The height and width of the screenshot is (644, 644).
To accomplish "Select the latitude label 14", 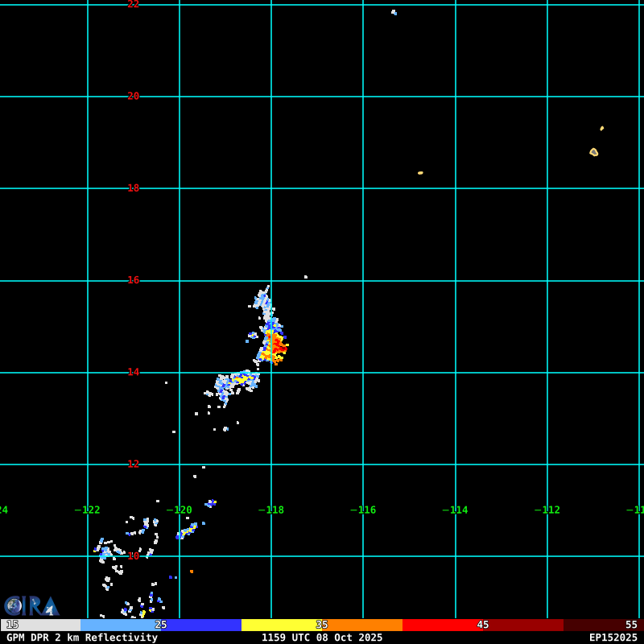I will tap(133, 372).
